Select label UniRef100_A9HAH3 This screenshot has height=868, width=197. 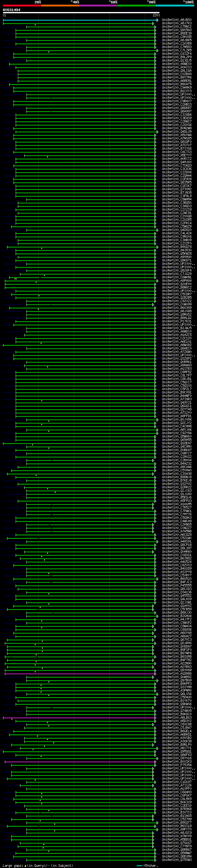coord(177,365)
